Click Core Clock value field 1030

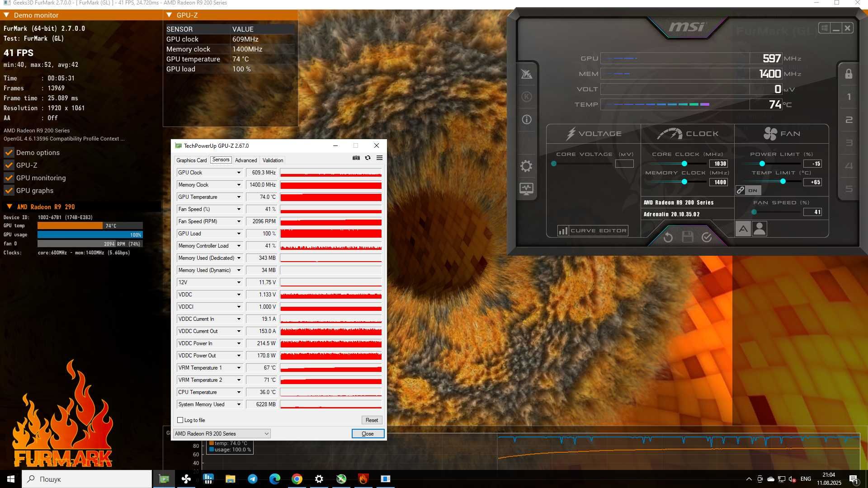pyautogui.click(x=718, y=164)
